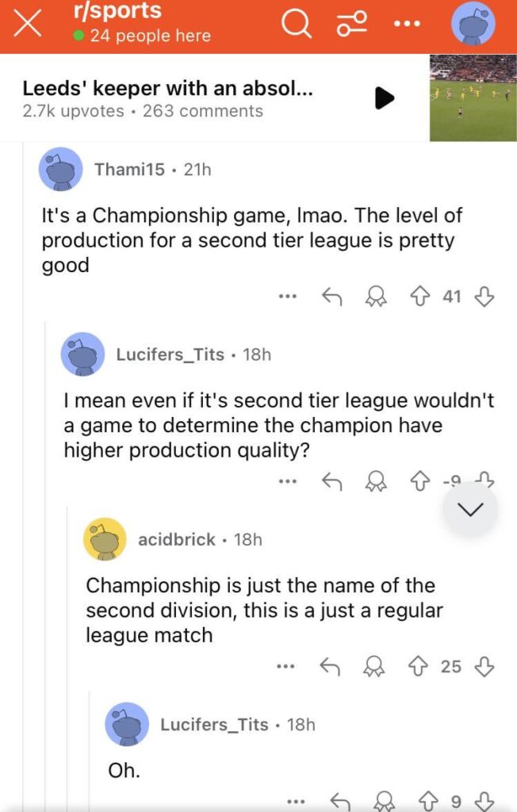Screen dimensions: 517x812
Task: Play the Leeds keeper video
Action: tap(384, 98)
